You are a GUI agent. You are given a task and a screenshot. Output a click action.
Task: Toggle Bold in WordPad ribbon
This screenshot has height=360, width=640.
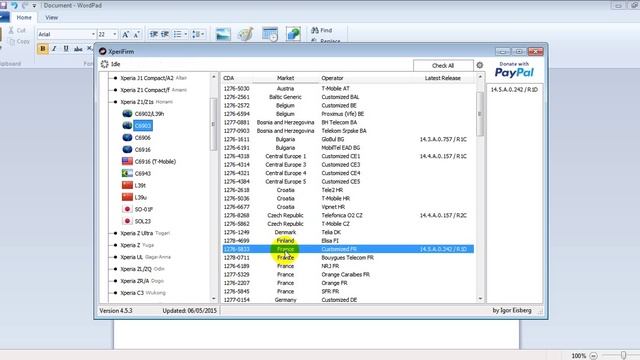pyautogui.click(x=42, y=49)
